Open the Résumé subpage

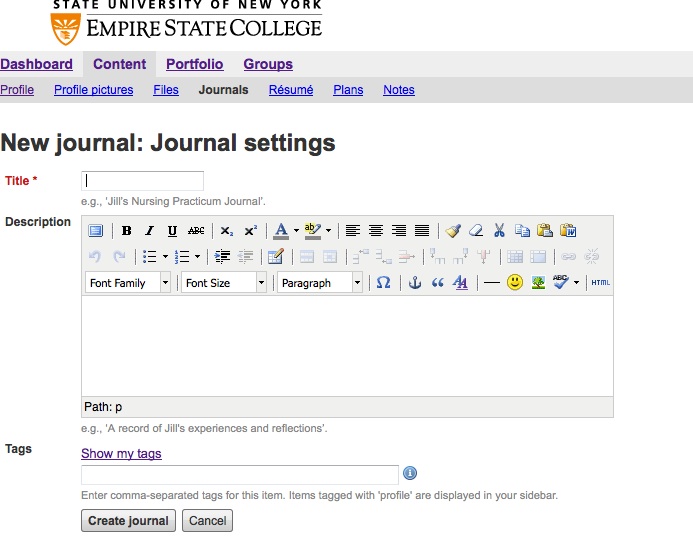click(291, 90)
